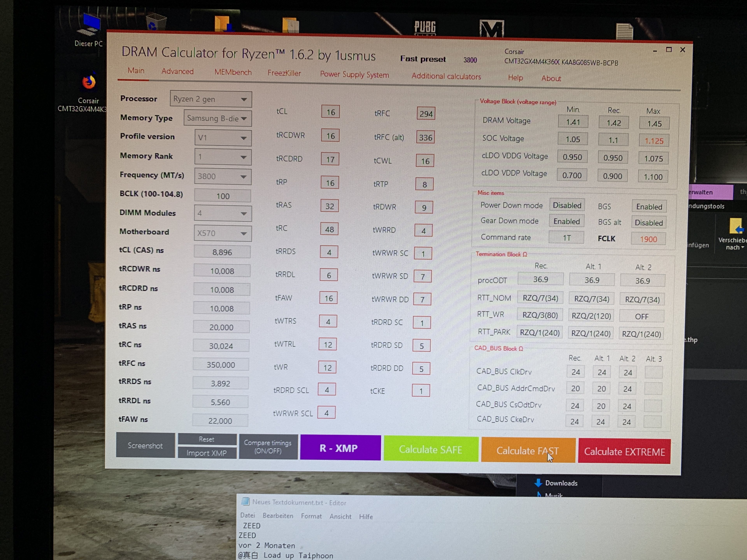Open the Dieser PC desktop icon
Viewport: 747px width, 560px height.
click(x=89, y=25)
